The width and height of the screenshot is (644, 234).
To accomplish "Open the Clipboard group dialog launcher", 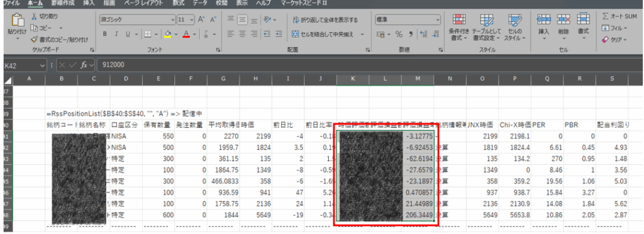I will tap(92, 50).
